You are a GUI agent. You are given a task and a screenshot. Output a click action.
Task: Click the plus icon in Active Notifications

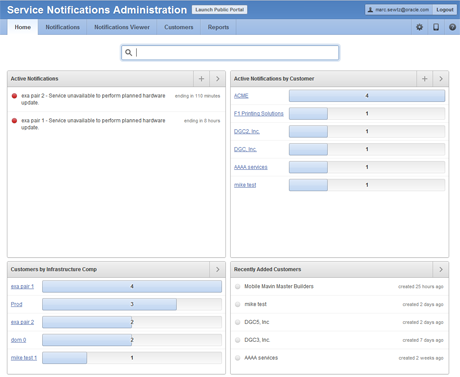pos(201,79)
